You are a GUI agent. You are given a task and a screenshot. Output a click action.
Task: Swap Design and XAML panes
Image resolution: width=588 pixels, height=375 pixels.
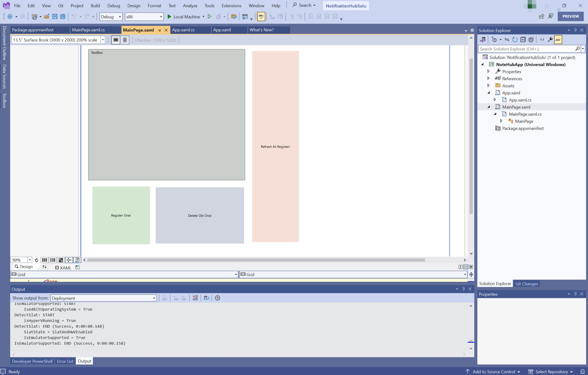coord(44,267)
